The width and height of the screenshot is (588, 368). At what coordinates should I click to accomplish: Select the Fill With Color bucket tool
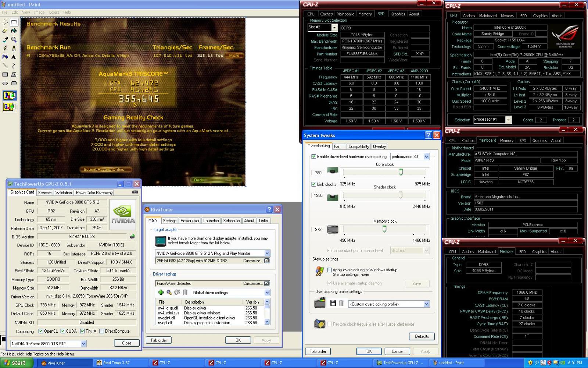click(x=14, y=31)
